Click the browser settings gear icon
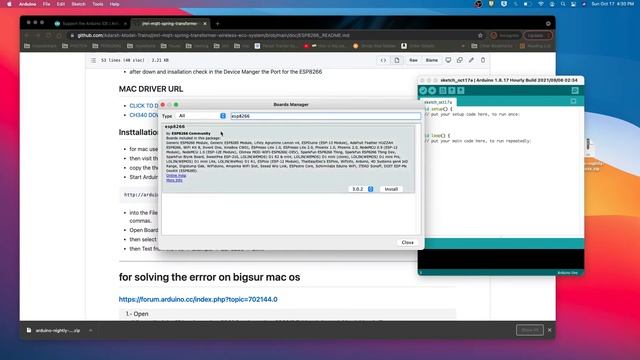This screenshot has width=640, height=360. (548, 24)
